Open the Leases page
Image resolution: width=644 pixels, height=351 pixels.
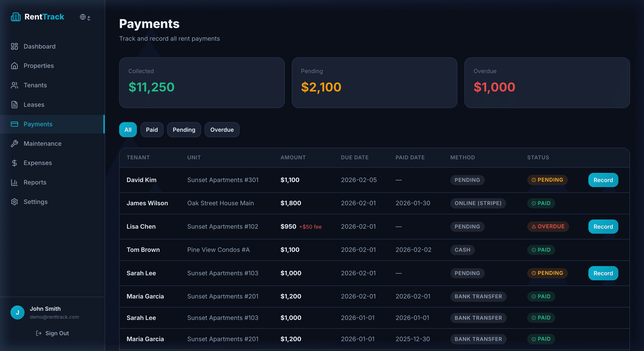click(x=34, y=105)
